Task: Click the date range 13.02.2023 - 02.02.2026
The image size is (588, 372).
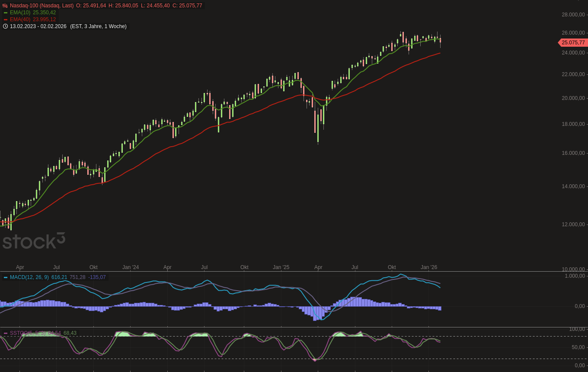Action: (x=38, y=26)
